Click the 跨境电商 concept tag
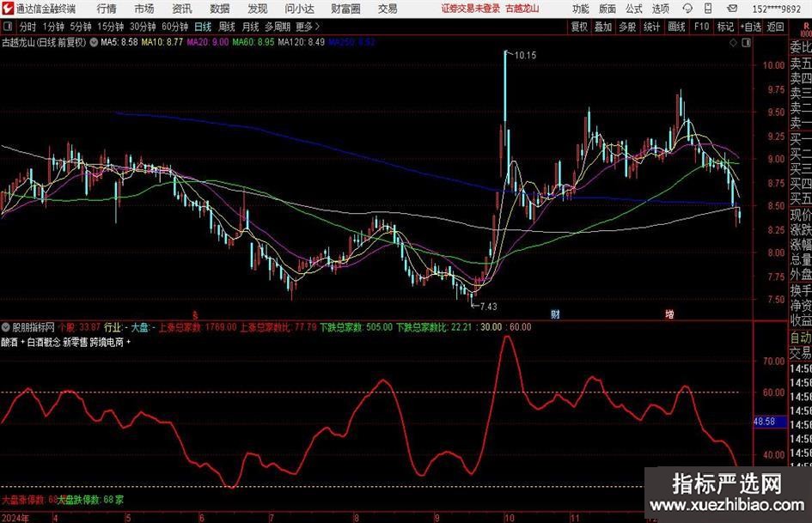This screenshot has width=812, height=523. pyautogui.click(x=107, y=343)
